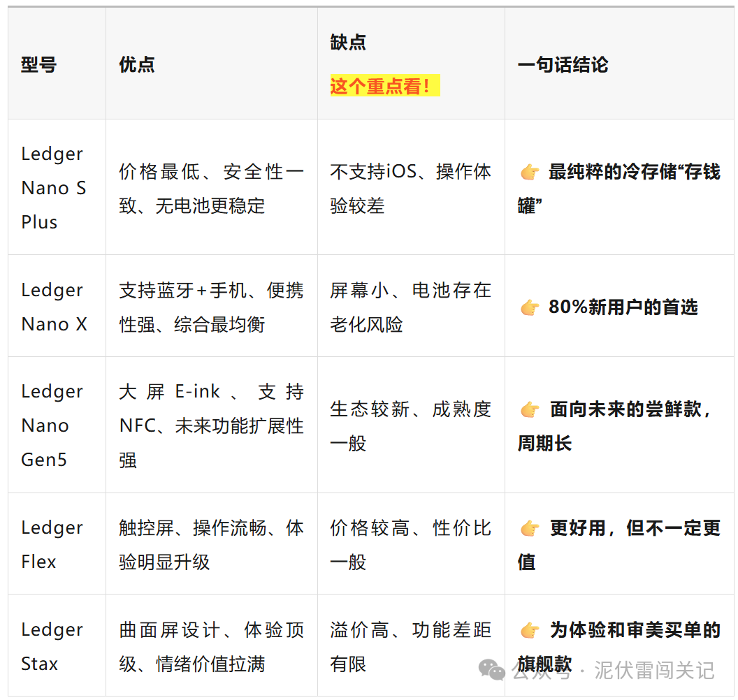Viewport: 738px width, 700px height.
Task: Click pointing hand emoji beside 为体验和审美买单
Action: pos(530,630)
